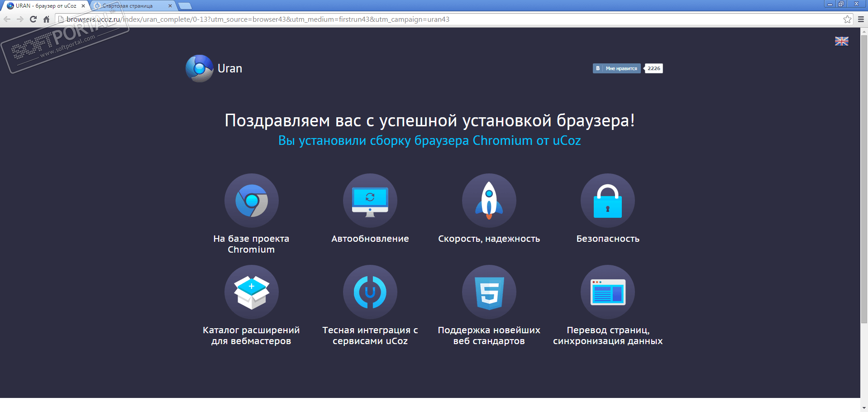Viewport: 868px width, 412px height.
Task: Click the 2226 likes counter
Action: click(653, 68)
